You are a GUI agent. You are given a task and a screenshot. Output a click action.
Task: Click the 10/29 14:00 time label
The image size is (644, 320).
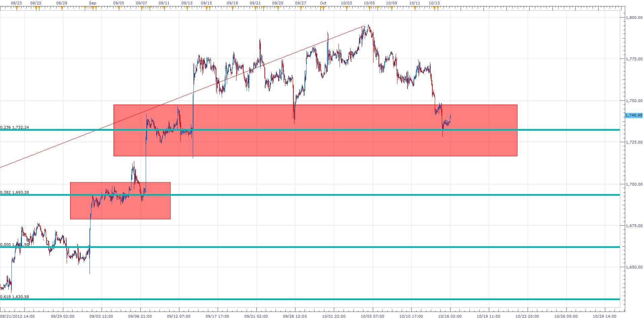pos(605,316)
